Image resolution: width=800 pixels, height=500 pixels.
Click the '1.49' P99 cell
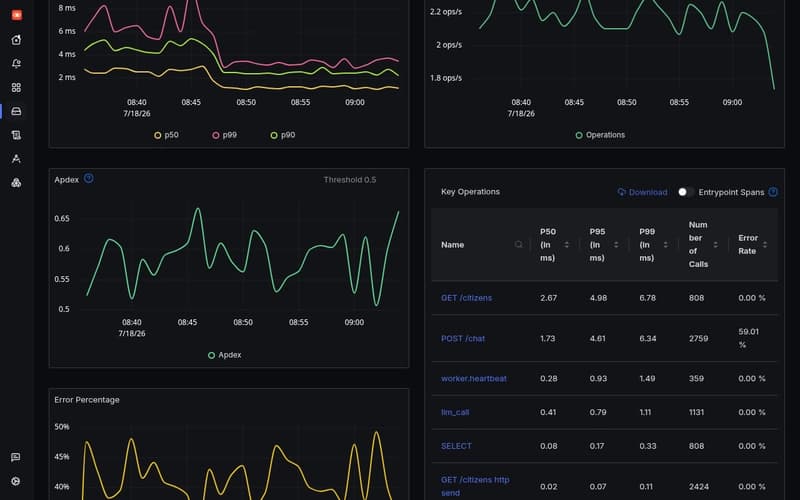coord(647,379)
